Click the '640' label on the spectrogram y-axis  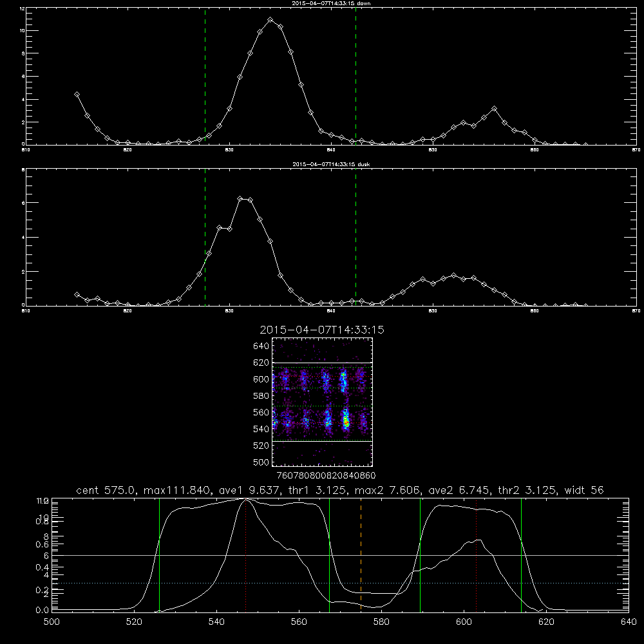[x=261, y=346]
